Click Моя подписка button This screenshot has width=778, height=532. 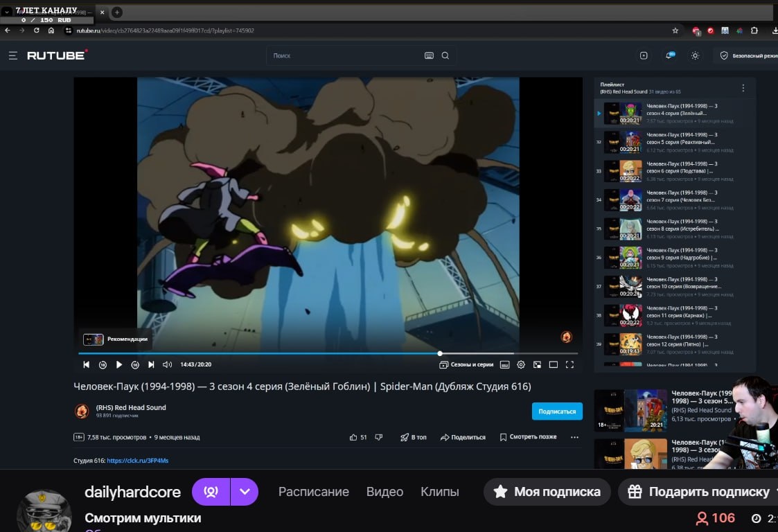547,492
